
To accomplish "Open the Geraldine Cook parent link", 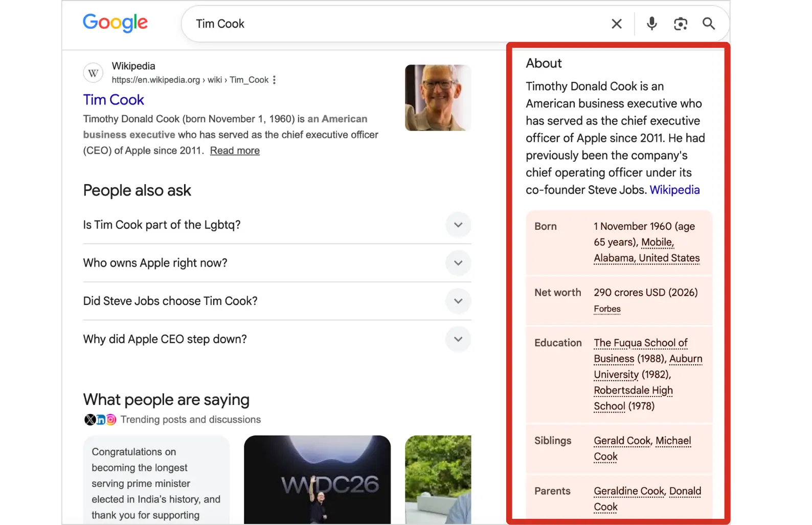I will click(x=629, y=491).
